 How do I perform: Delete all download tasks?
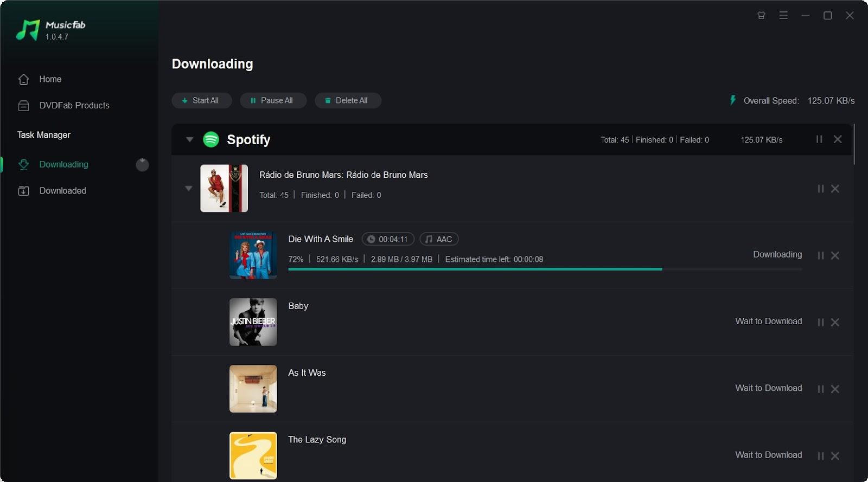pos(348,100)
